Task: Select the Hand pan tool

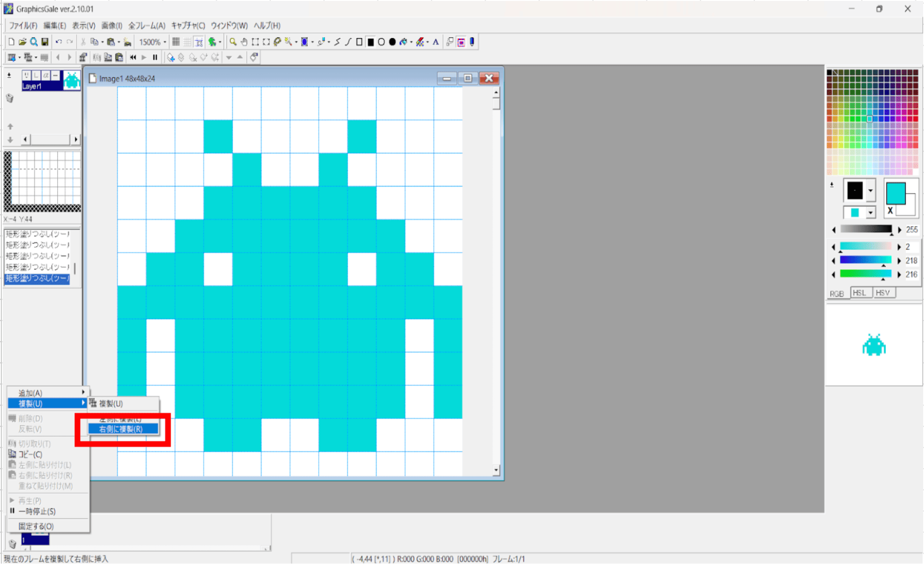Action: (244, 42)
